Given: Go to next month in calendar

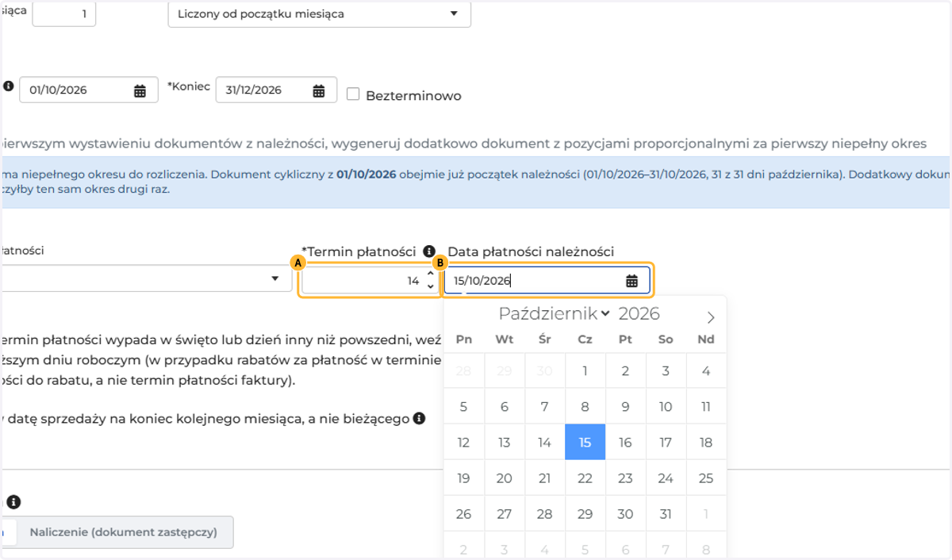Looking at the screenshot, I should tap(711, 317).
